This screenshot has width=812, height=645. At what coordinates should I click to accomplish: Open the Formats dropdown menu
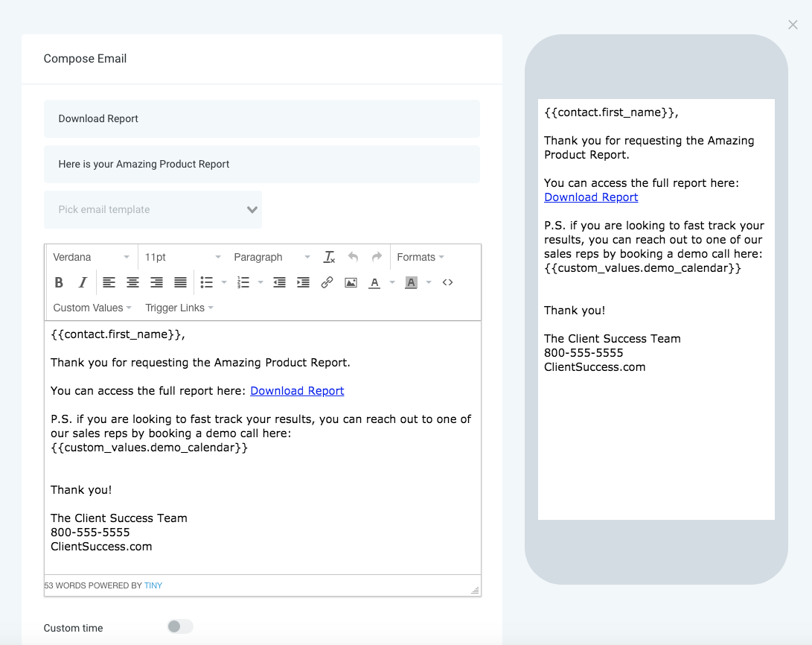(x=421, y=257)
